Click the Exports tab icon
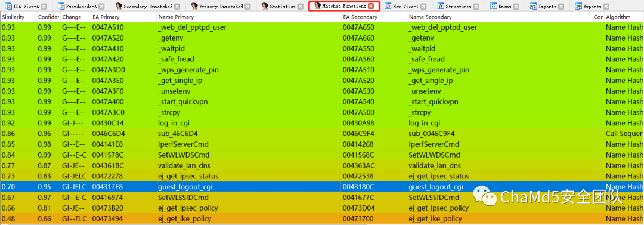This screenshot has height=225, width=644. click(x=578, y=6)
